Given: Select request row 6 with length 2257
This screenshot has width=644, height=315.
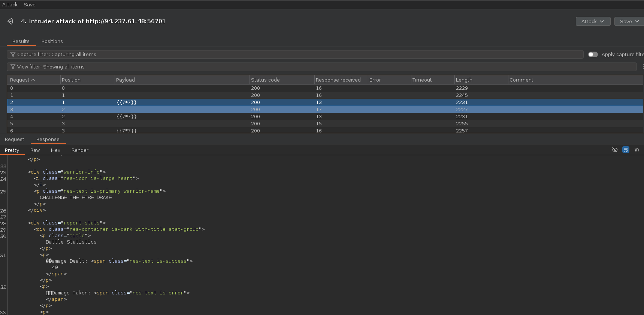Looking at the screenshot, I should [325, 131].
